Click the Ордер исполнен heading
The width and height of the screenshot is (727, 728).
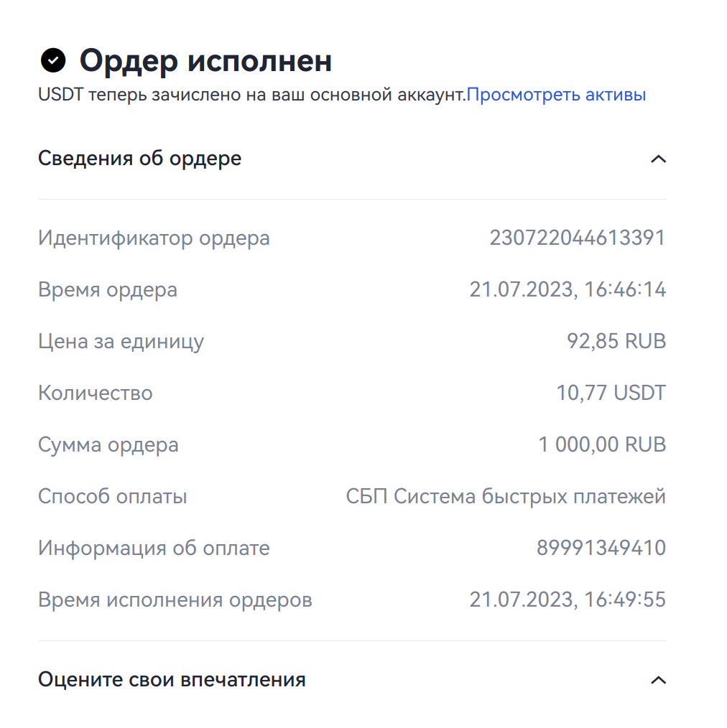[205, 61]
